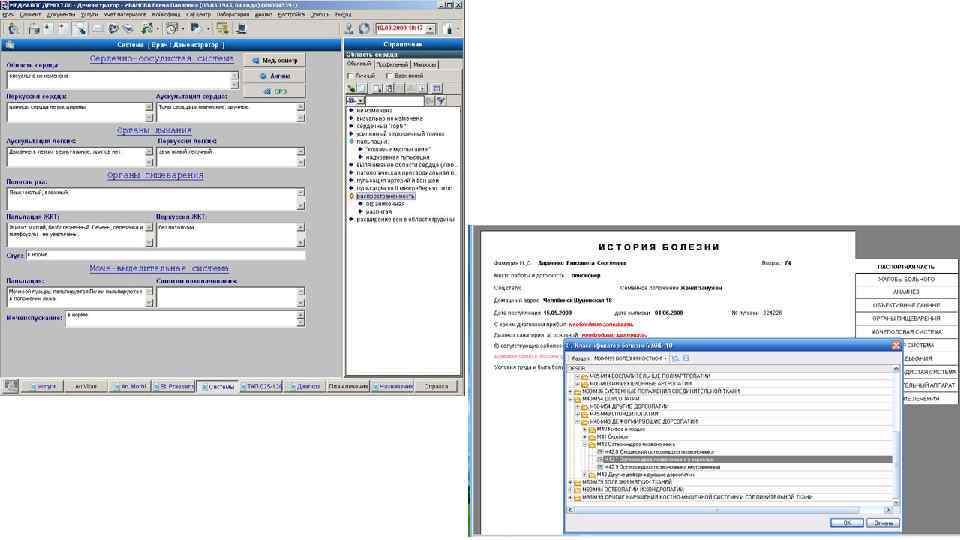This screenshot has width=960, height=540.
Task: Click the corner icon left of Начало tab
Action: click(x=10, y=386)
